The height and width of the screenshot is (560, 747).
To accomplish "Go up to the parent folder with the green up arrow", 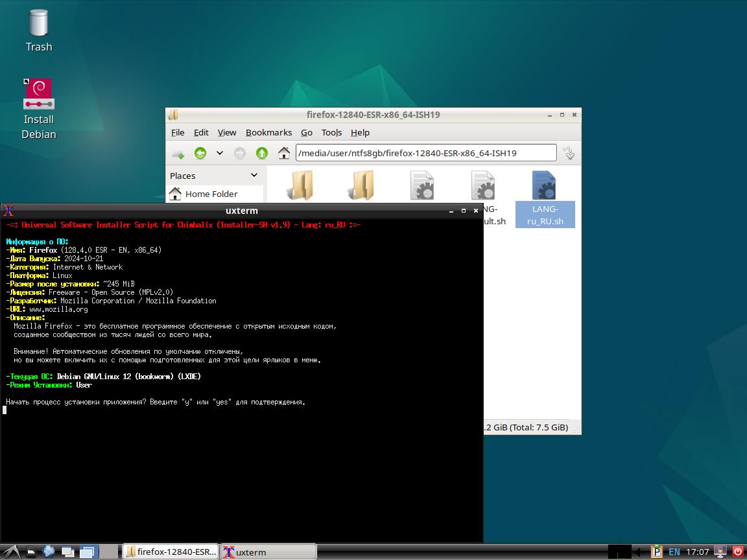I will [x=261, y=153].
